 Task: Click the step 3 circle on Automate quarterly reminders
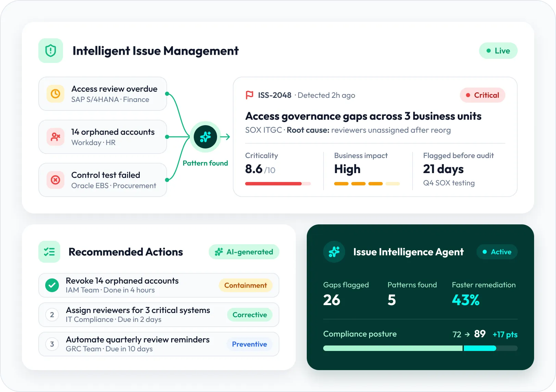tap(52, 344)
